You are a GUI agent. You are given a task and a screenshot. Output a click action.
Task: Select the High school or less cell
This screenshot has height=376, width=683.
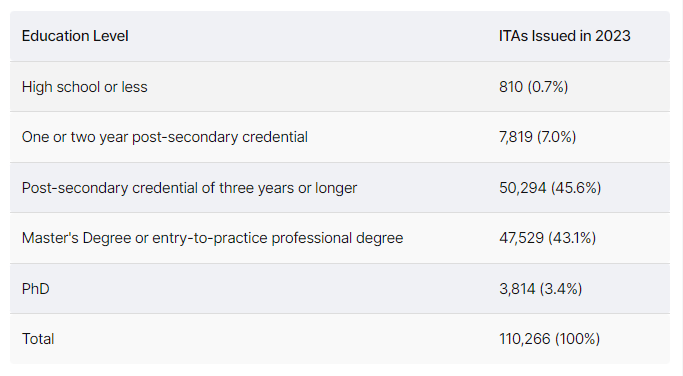85,87
